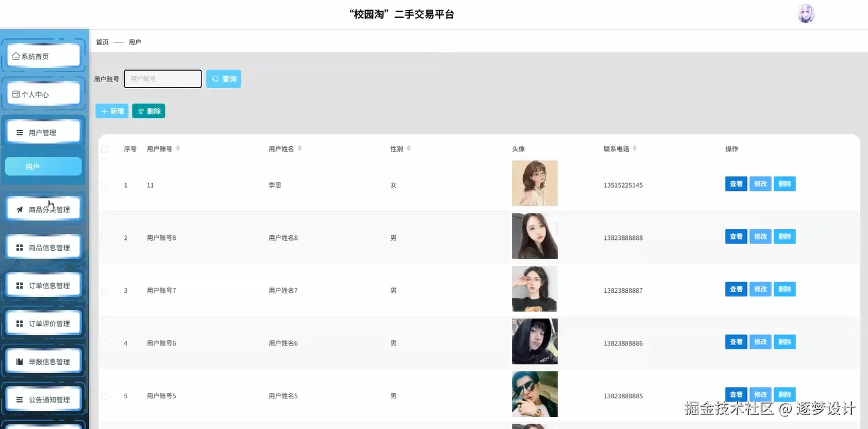This screenshot has height=429, width=868.
Task: Open avatar thumbnail of 李思
Action: tap(535, 183)
